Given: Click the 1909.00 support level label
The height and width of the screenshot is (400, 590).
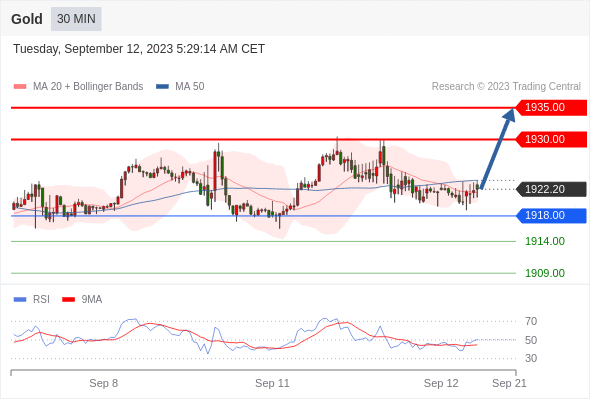Looking at the screenshot, I should (545, 273).
